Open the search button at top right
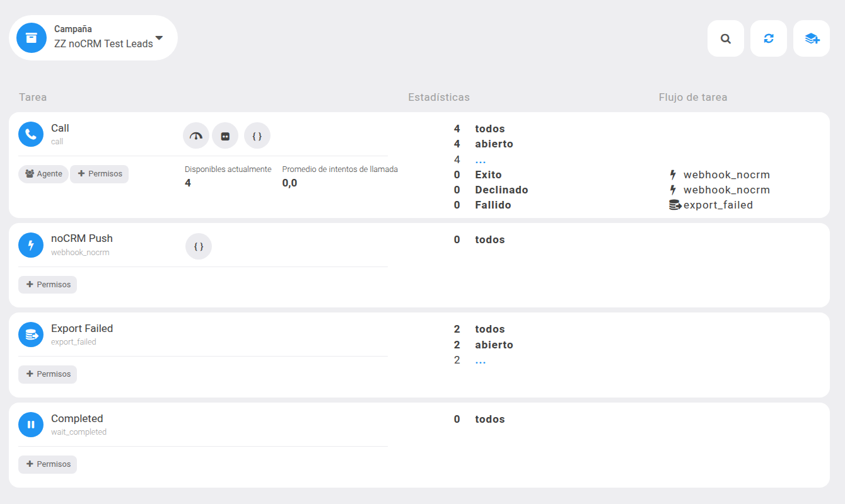The image size is (845, 504). click(x=726, y=38)
